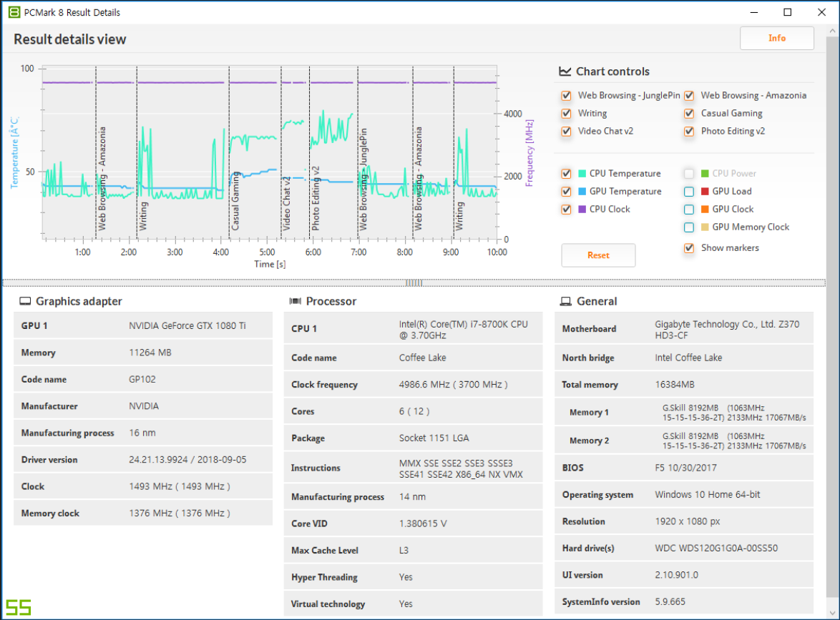This screenshot has height=620, width=840.
Task: Select the "5.9.665" SystemInfo version value
Action: [x=670, y=601]
